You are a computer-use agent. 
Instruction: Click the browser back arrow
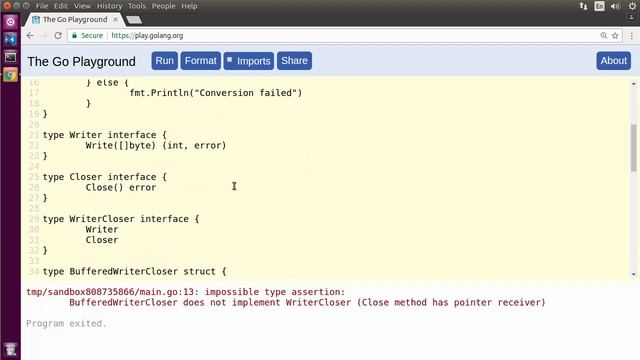(x=30, y=36)
